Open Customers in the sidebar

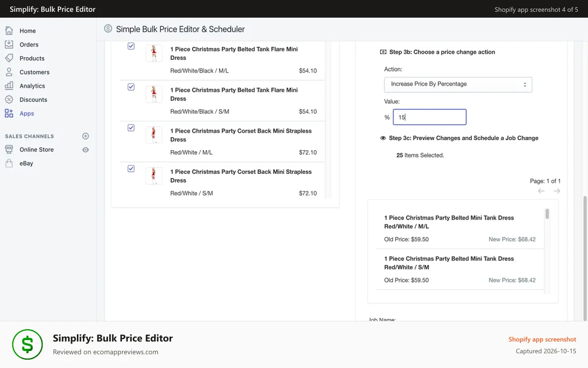[x=34, y=72]
